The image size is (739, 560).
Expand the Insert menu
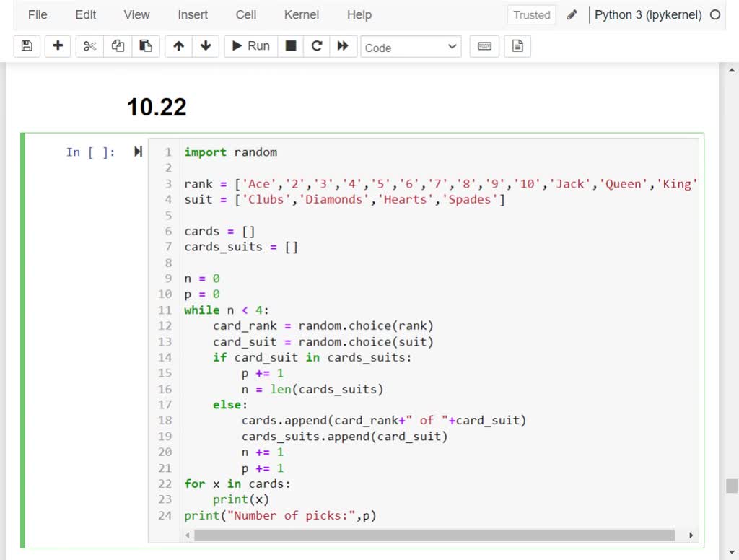(x=193, y=14)
